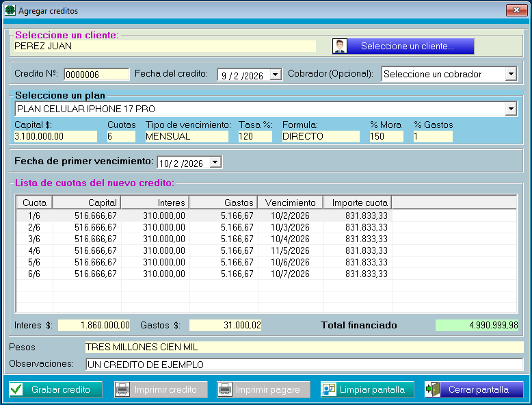Click the printer icon on Imprimir pagare
The height and width of the screenshot is (405, 532).
tap(224, 389)
